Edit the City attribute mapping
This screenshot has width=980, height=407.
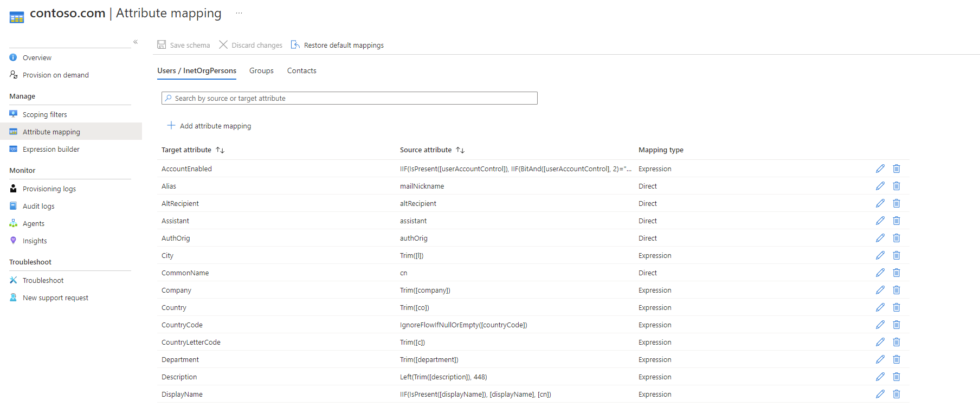[880, 255]
